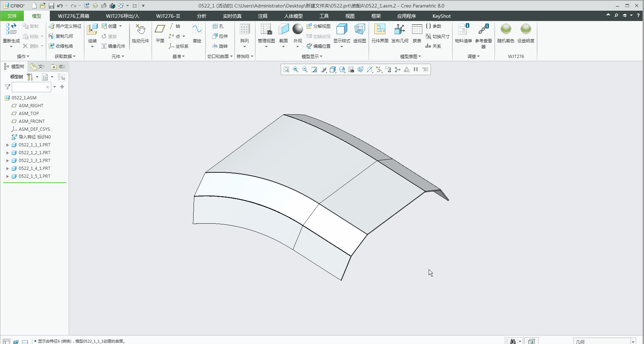The height and width of the screenshot is (344, 644).
Task: Expand the 0522_1_1_1.PRT node
Action: coord(7,145)
